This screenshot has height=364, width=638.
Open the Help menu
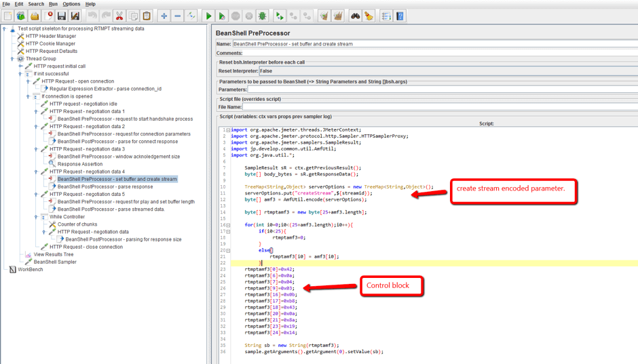90,4
